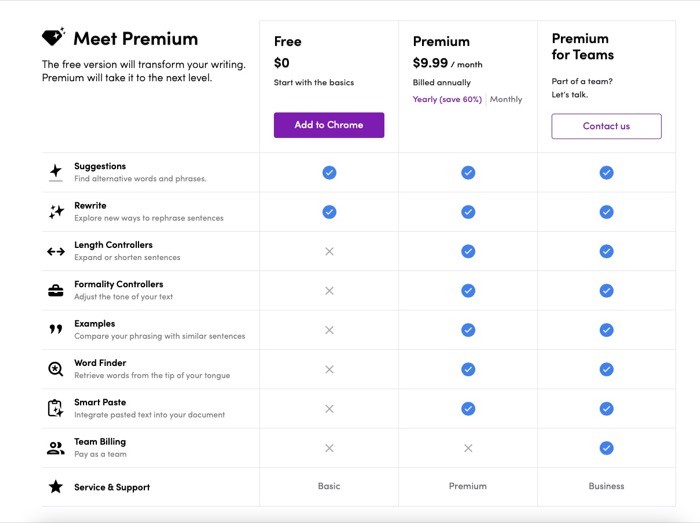
Task: Click Premium plan's Rewrite checkmark
Action: [x=468, y=212]
